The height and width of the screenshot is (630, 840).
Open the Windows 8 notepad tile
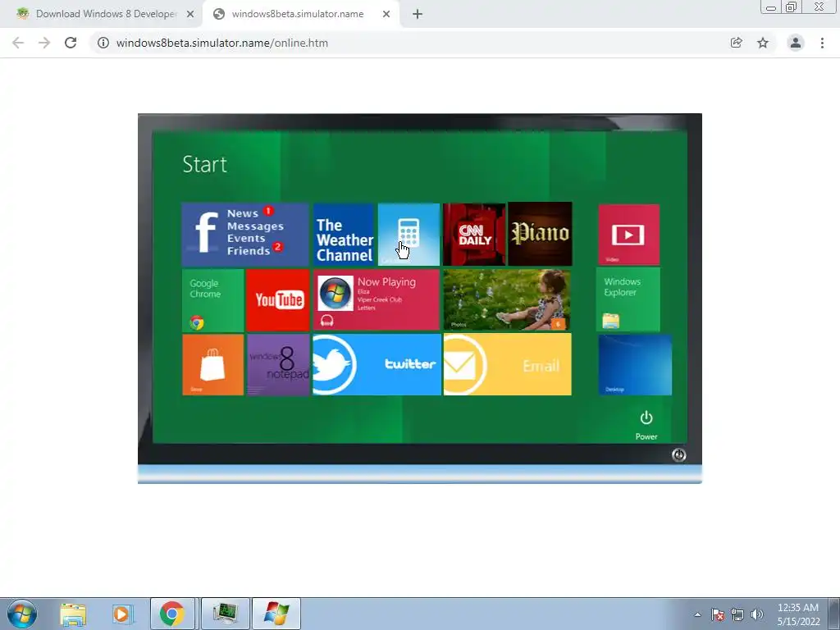point(278,365)
